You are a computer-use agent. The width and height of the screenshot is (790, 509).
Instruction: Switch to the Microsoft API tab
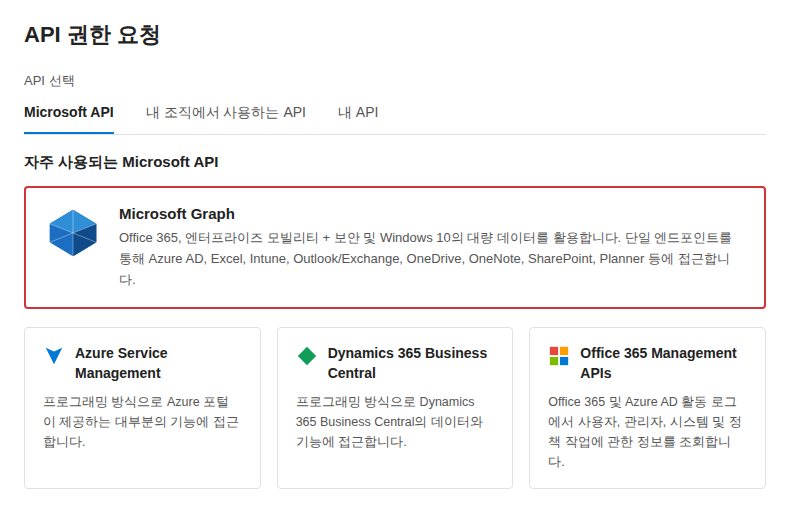69,112
